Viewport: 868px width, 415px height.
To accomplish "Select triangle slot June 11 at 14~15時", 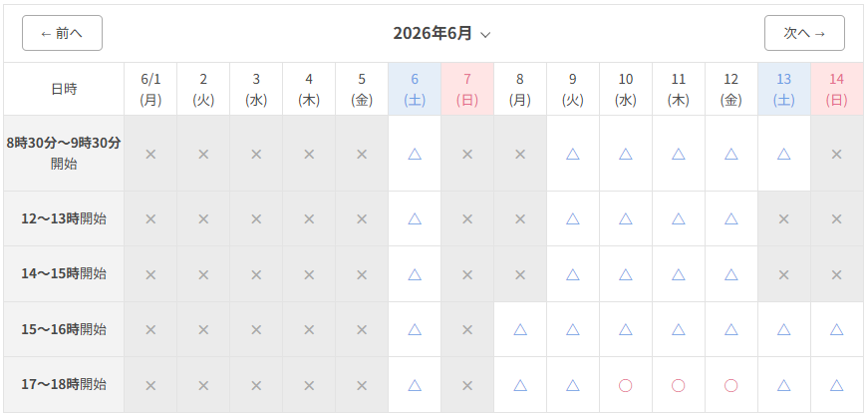I will [678, 274].
